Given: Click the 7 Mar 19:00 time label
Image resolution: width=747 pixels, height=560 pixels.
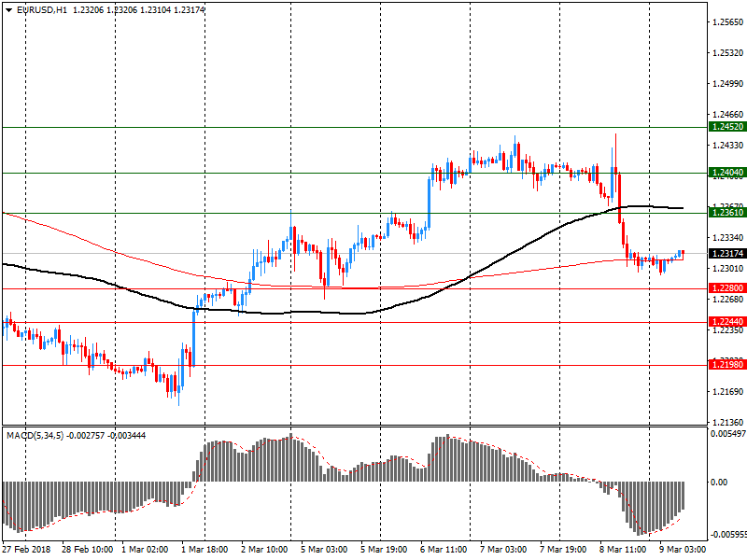Looking at the screenshot, I should pos(563,549).
